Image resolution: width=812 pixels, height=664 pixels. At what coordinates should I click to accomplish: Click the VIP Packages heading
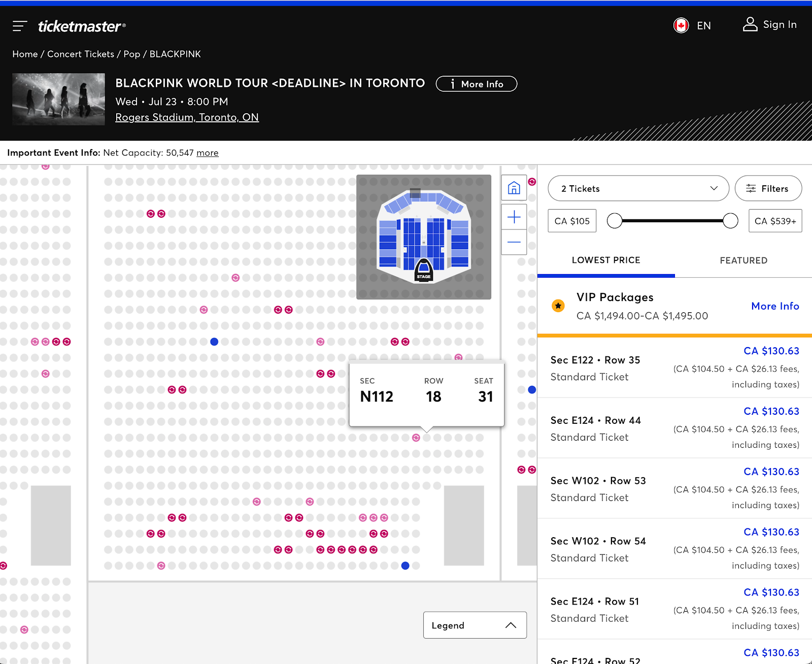[x=615, y=297]
